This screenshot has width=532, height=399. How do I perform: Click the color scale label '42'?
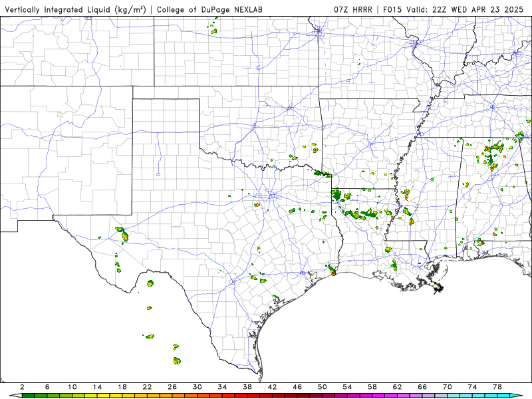(273, 387)
